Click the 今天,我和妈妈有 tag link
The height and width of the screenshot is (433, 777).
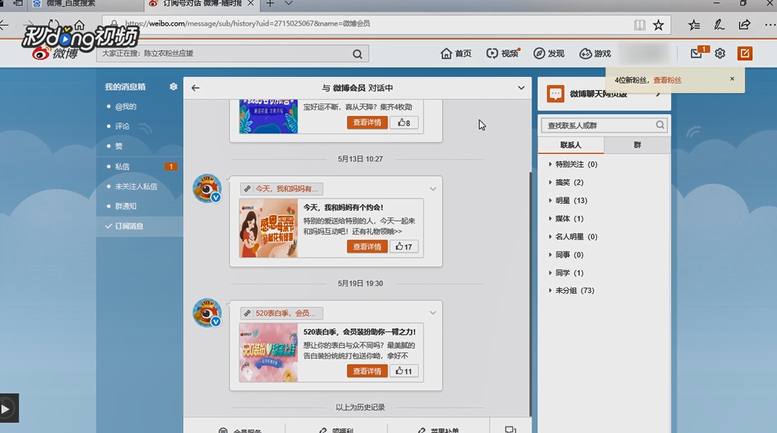tap(281, 189)
